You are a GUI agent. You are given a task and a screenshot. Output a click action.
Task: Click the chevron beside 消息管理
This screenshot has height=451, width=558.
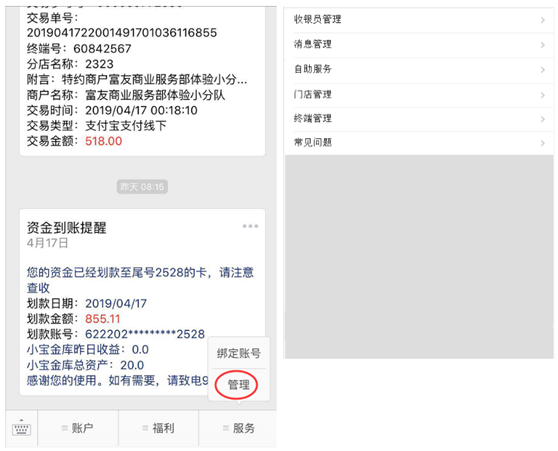point(543,45)
